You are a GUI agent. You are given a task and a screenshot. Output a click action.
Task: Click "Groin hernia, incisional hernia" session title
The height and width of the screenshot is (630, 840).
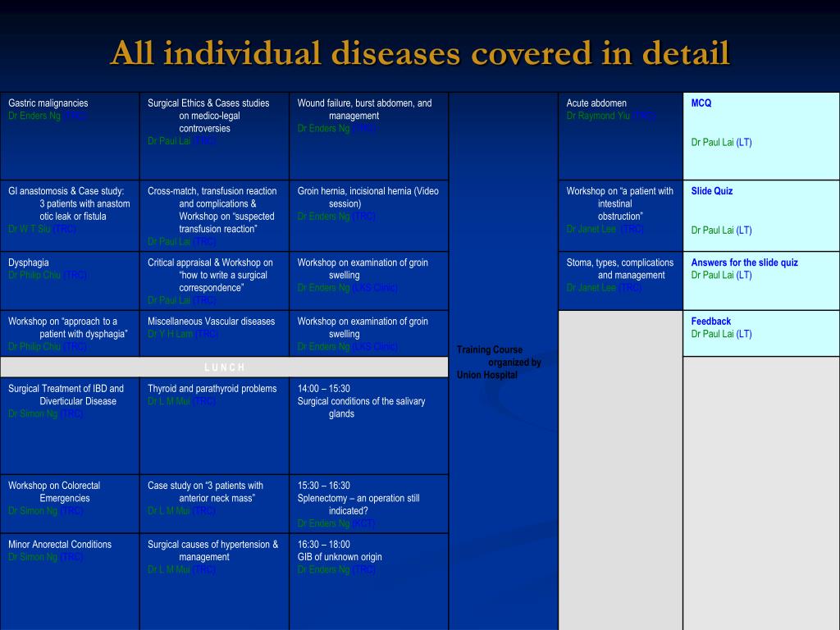tap(368, 197)
